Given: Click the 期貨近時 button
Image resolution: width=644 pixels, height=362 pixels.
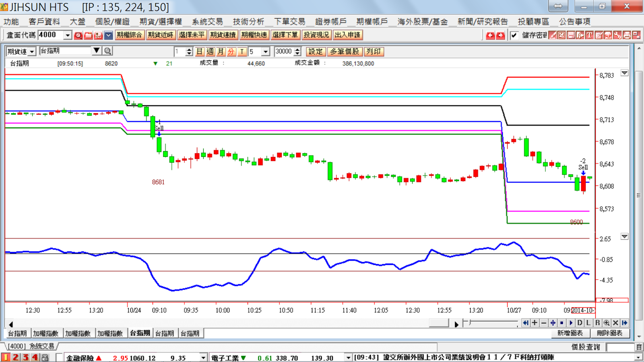Looking at the screenshot, I should 161,35.
